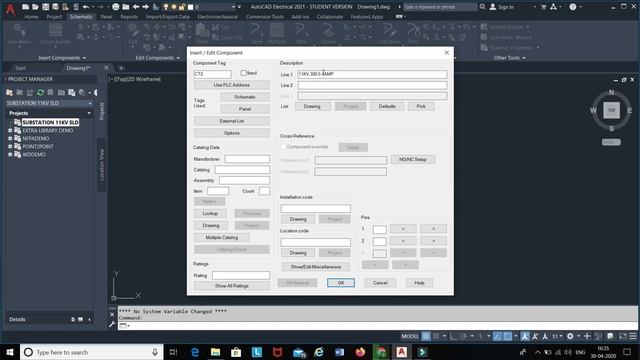
Task: Click the Plot printer icon in quick access toolbar
Action: click(x=116, y=7)
